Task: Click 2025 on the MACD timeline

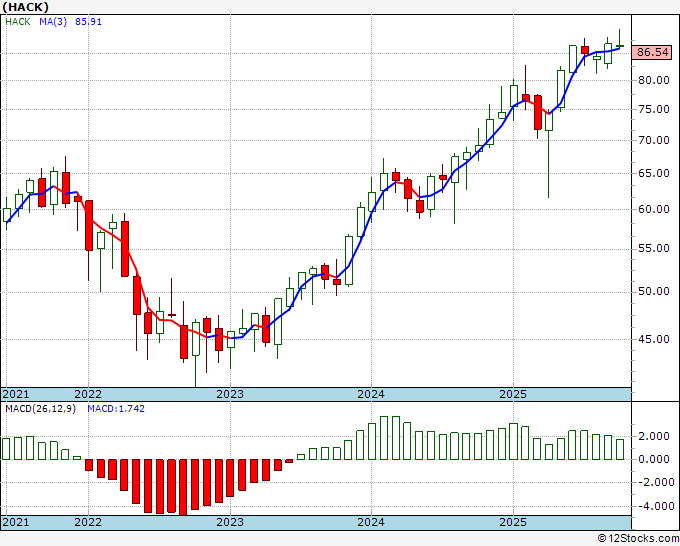Action: 513,522
